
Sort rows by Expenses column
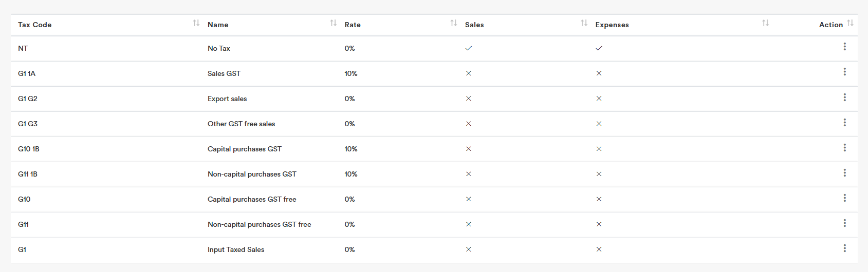coord(765,23)
